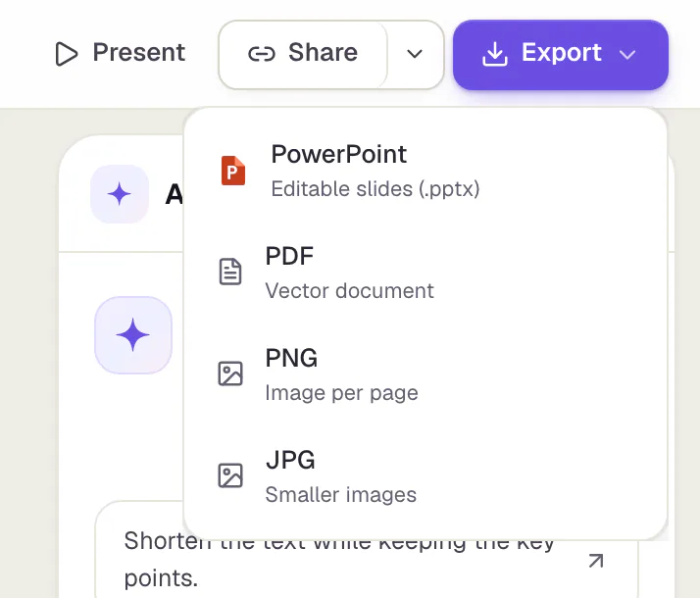Click the JPG image icon
The image size is (700, 598).
(x=230, y=475)
